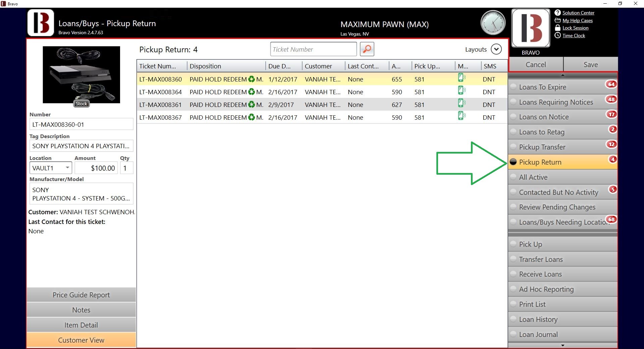Open the Transfer Loans menu item
Viewport: 644px width, 349px height.
(563, 259)
